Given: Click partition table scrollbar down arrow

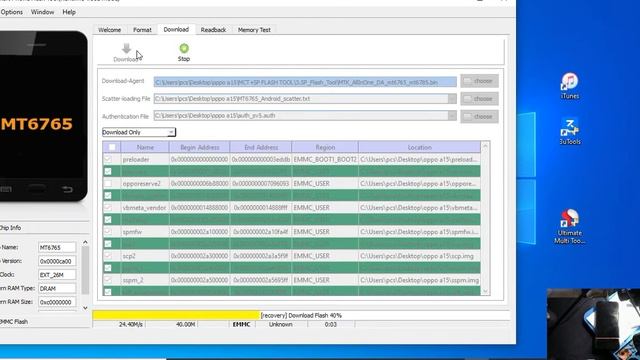Looking at the screenshot, I should click(485, 291).
